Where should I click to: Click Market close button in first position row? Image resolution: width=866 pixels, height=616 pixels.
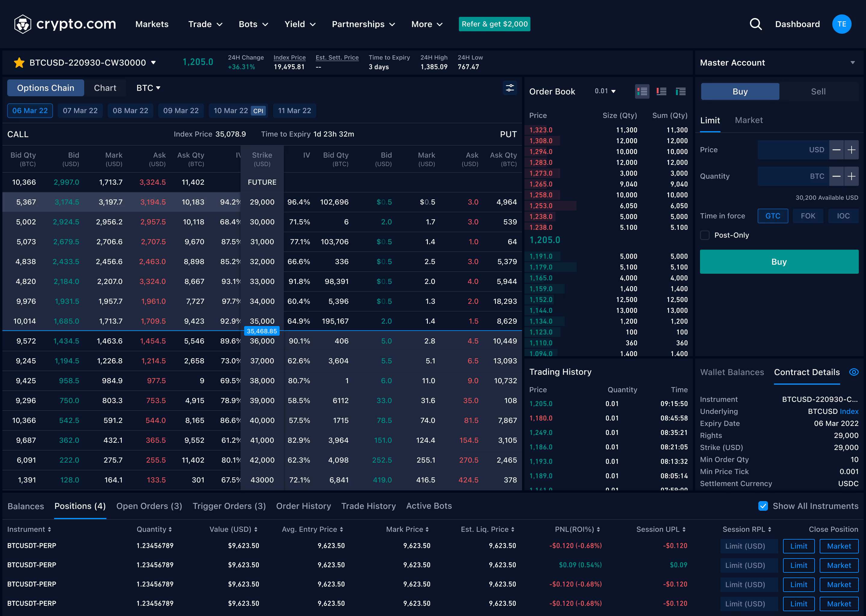839,546
